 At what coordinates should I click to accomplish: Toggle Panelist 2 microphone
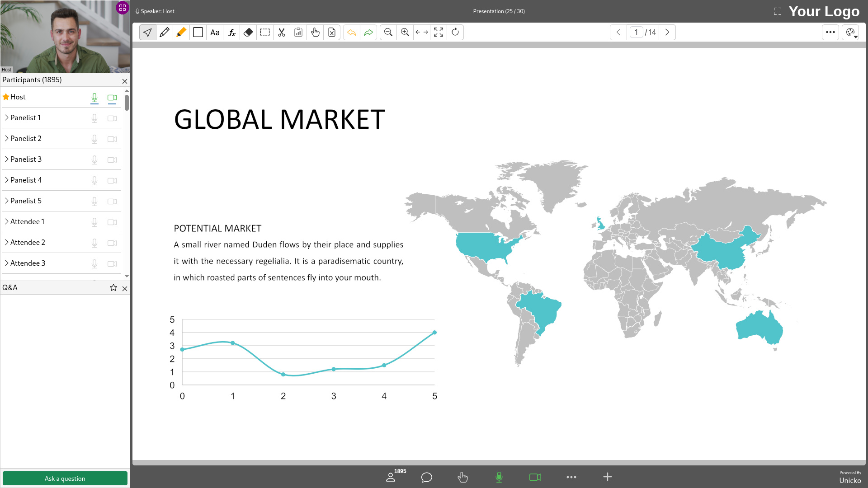click(x=94, y=139)
